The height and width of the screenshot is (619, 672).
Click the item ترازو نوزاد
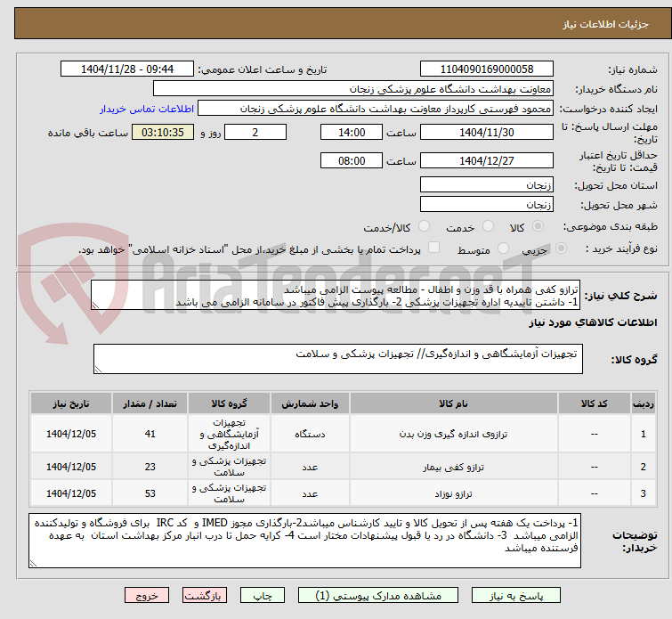pyautogui.click(x=453, y=493)
